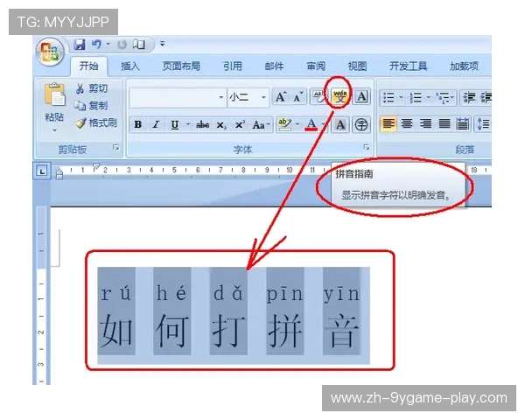The image size is (525, 420).
Task: Open the 页面布局 ribbon tab
Action: tap(180, 66)
